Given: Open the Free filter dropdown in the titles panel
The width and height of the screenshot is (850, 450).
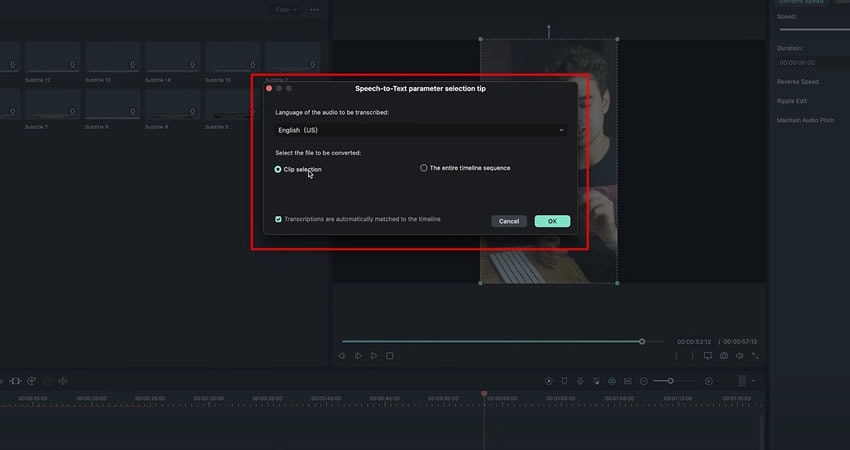Looking at the screenshot, I should coord(286,10).
